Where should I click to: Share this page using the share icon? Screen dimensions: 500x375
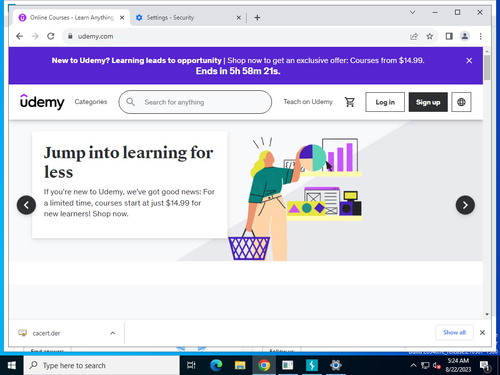tap(414, 36)
